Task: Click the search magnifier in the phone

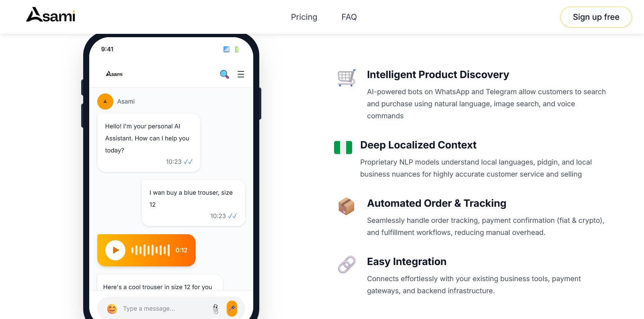Action: coord(224,74)
